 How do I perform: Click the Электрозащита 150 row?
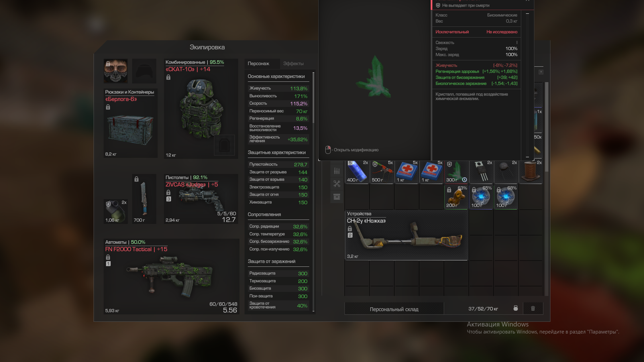pyautogui.click(x=278, y=187)
